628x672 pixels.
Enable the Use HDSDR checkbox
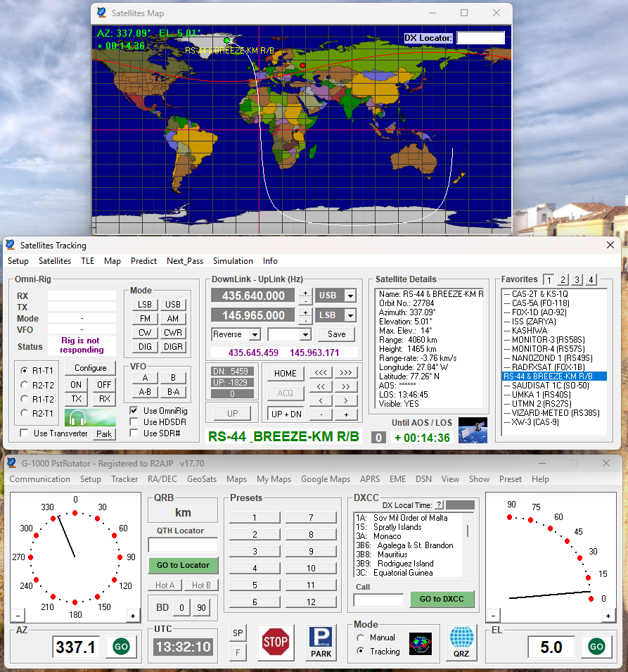[x=134, y=422]
